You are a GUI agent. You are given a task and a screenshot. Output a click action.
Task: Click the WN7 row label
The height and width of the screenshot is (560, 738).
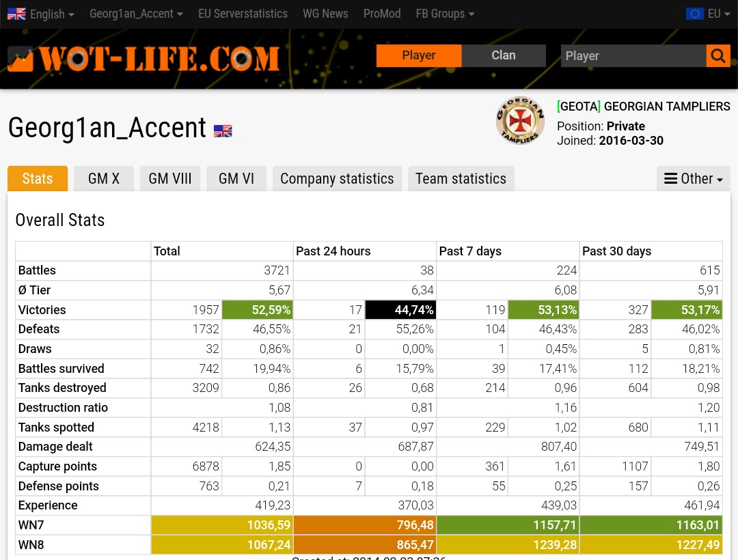pos(31,525)
